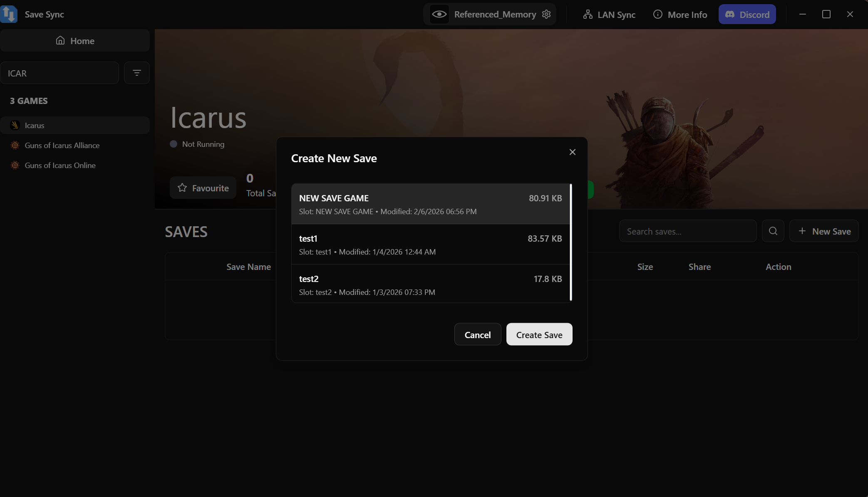Click the New Save button
The image size is (868, 497).
824,231
